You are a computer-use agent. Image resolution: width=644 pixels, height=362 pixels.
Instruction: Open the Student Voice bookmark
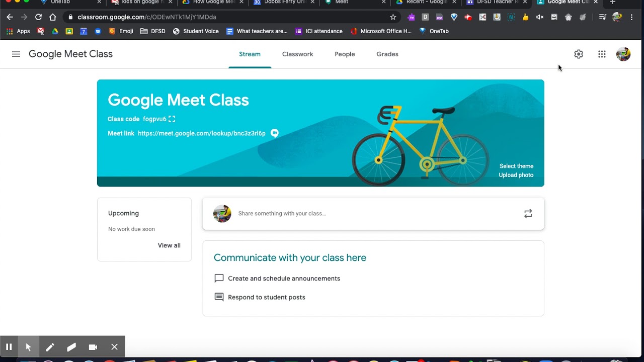(x=196, y=31)
